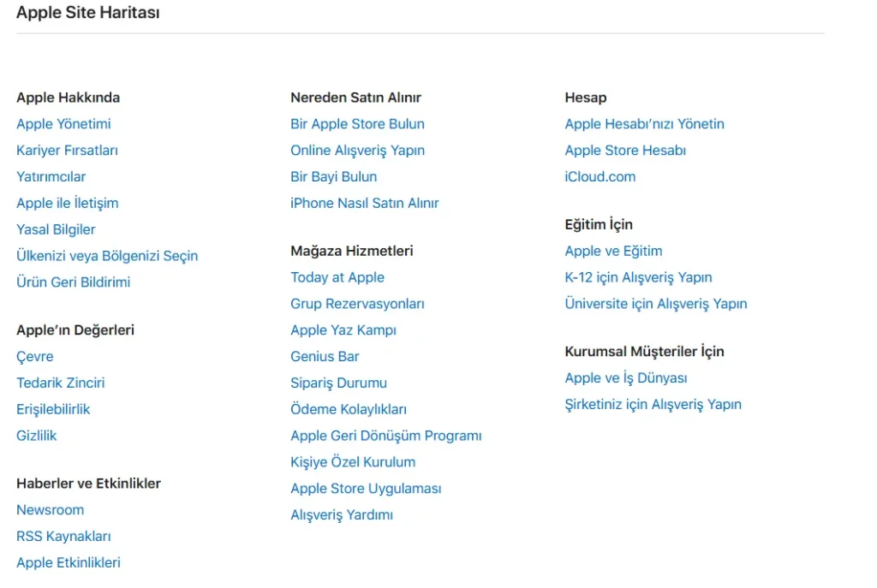Open the Newsroom link
The image size is (877, 588).
point(51,510)
